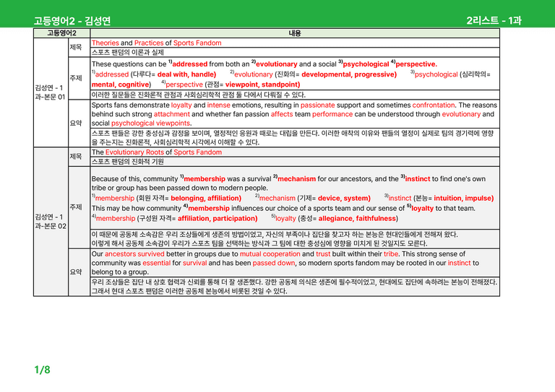555x392 pixels.
Task: Click the first 주제 label cell
Action: click(79, 78)
